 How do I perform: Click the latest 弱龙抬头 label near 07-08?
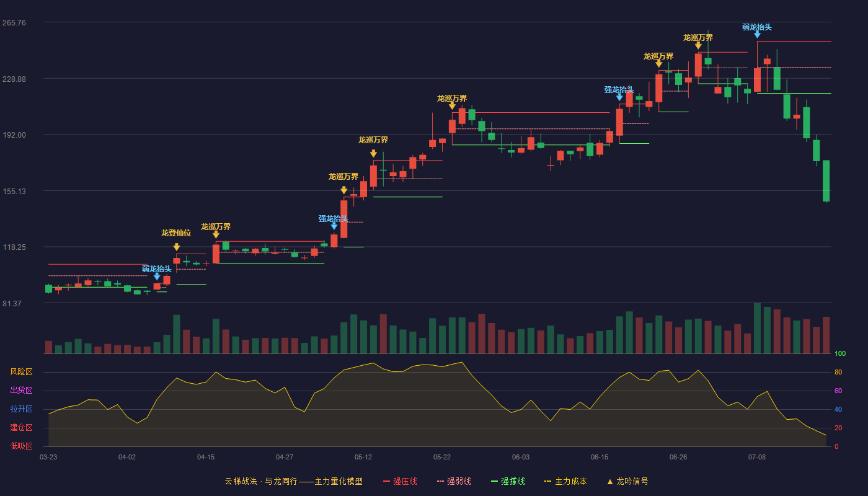pyautogui.click(x=757, y=27)
